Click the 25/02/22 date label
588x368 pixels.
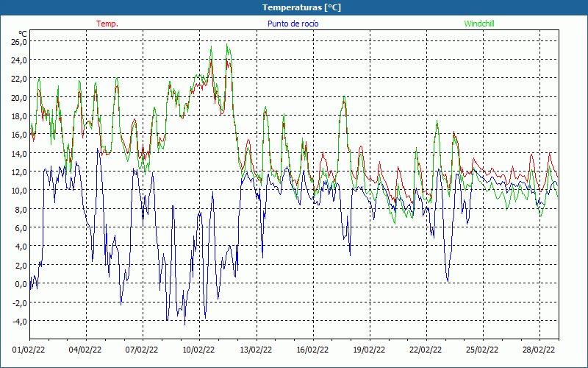pyautogui.click(x=483, y=350)
